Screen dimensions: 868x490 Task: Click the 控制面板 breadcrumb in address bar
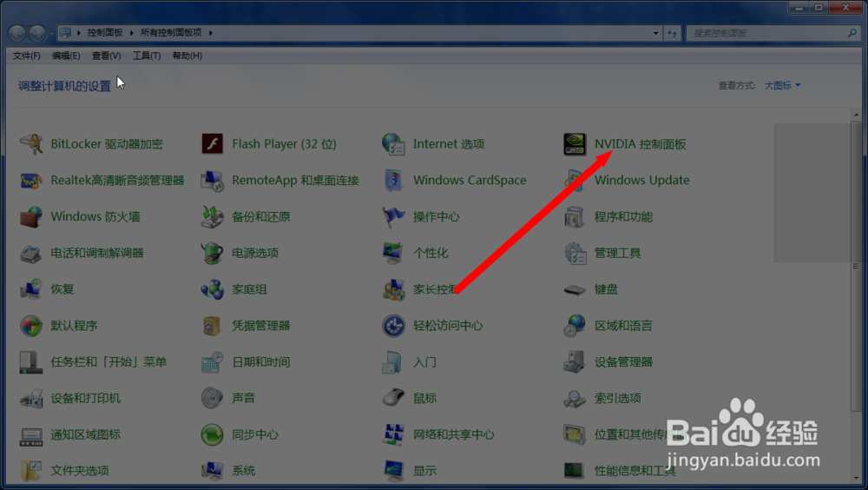tap(105, 33)
